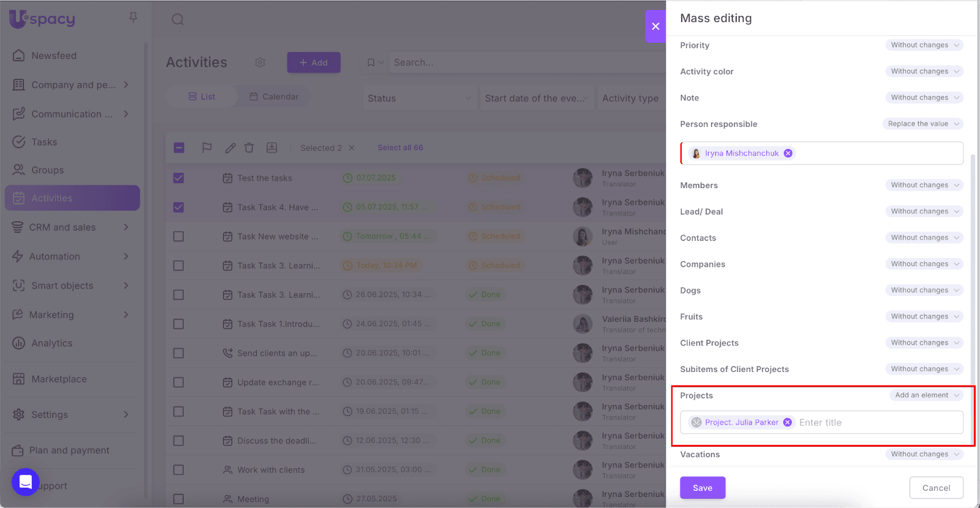Switch to the Calendar view tab

(274, 97)
